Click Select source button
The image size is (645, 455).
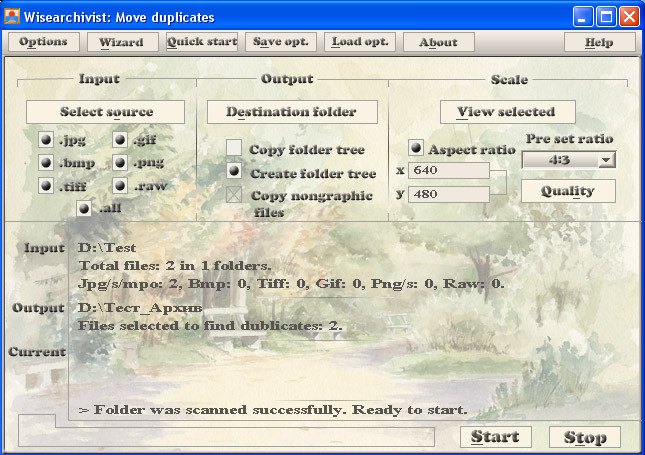[x=105, y=112]
